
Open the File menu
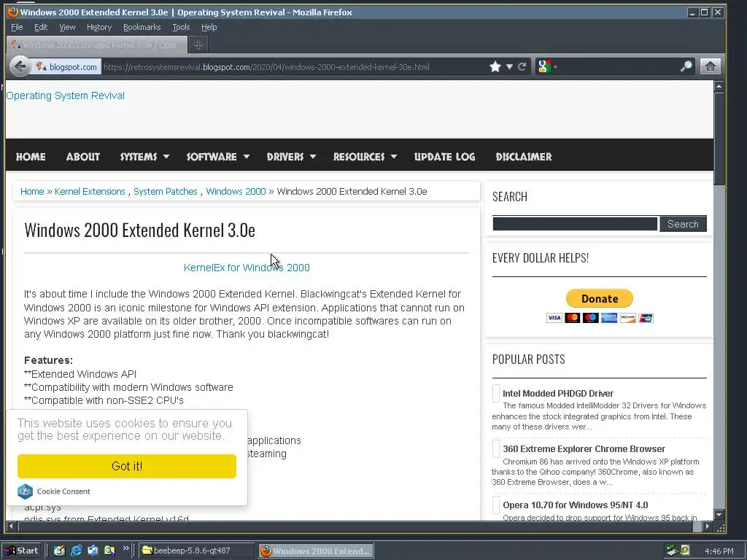pyautogui.click(x=17, y=27)
